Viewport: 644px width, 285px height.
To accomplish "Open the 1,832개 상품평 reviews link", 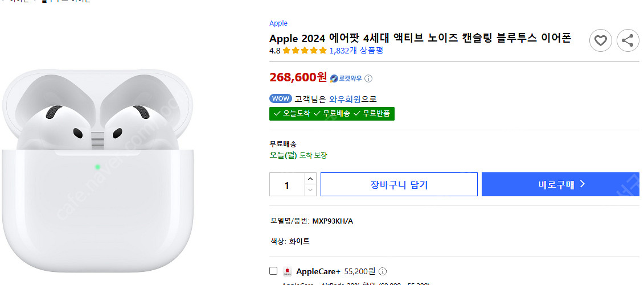I will (356, 51).
